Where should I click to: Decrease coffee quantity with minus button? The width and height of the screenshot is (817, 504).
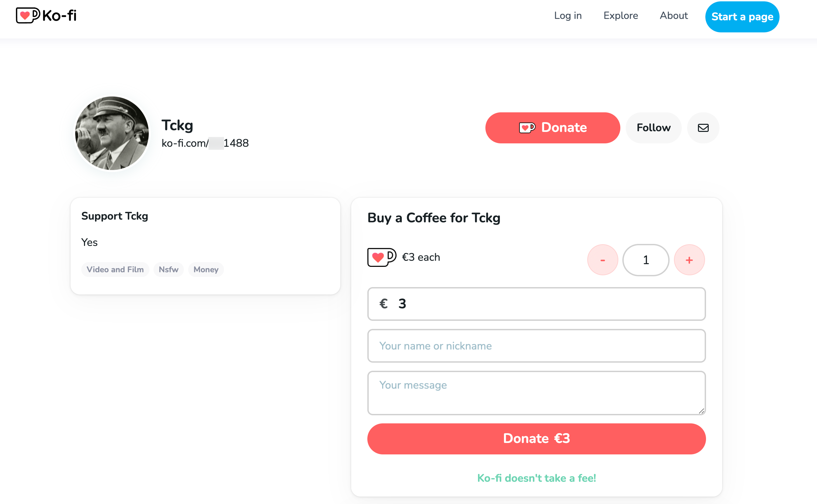[602, 260]
